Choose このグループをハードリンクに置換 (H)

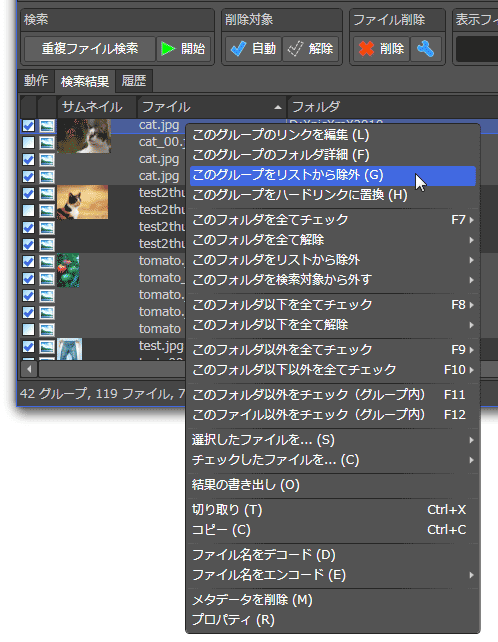click(x=333, y=195)
